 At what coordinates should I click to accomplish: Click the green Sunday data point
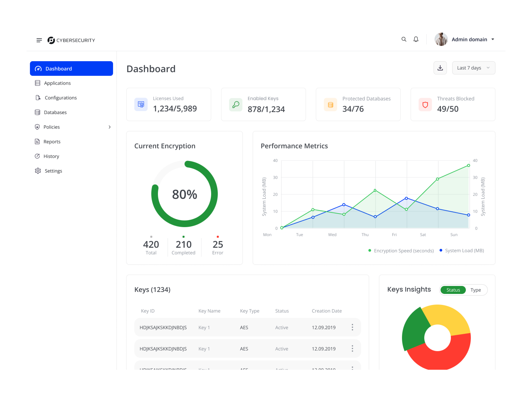tap(468, 165)
